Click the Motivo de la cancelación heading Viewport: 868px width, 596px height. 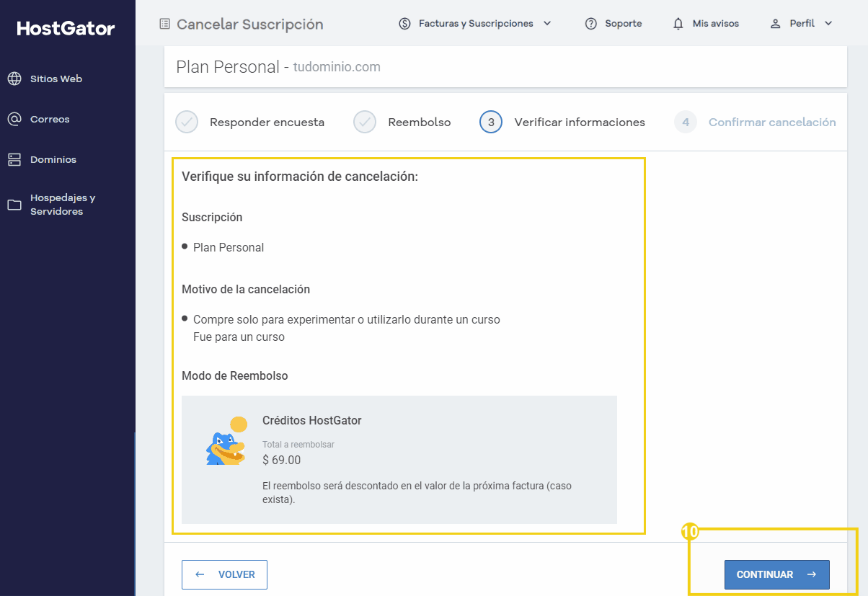point(246,289)
